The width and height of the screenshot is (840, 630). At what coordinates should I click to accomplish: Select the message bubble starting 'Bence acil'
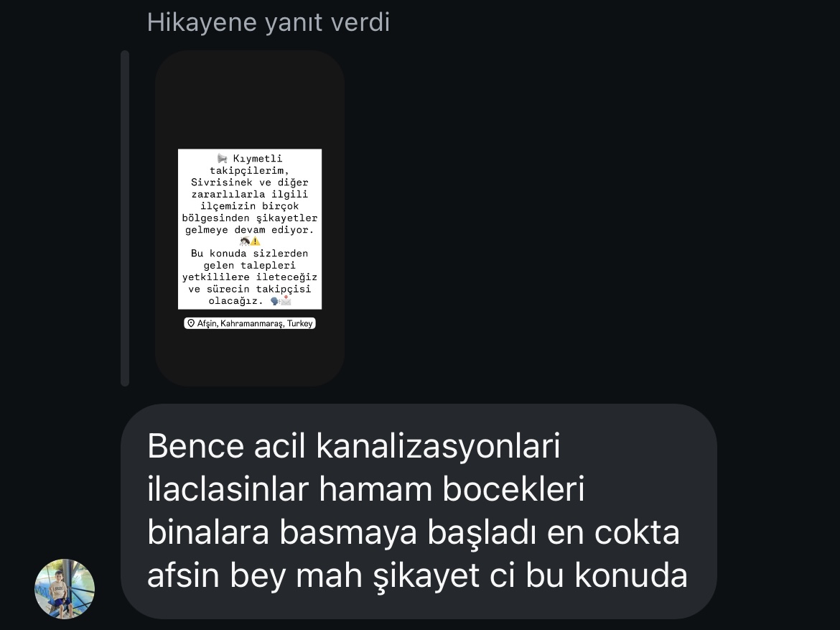pos(419,511)
